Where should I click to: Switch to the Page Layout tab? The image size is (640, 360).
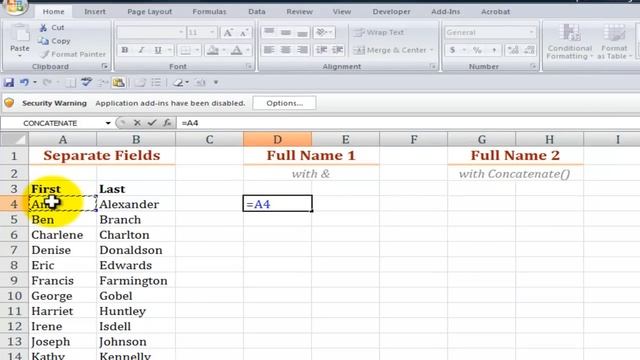tap(149, 12)
